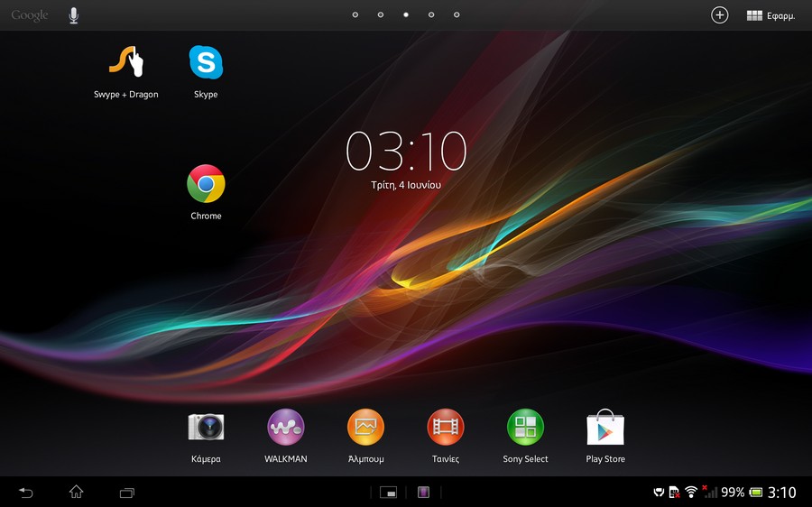812x507 pixels.
Task: Go to the second home screen page dot
Action: [381, 15]
